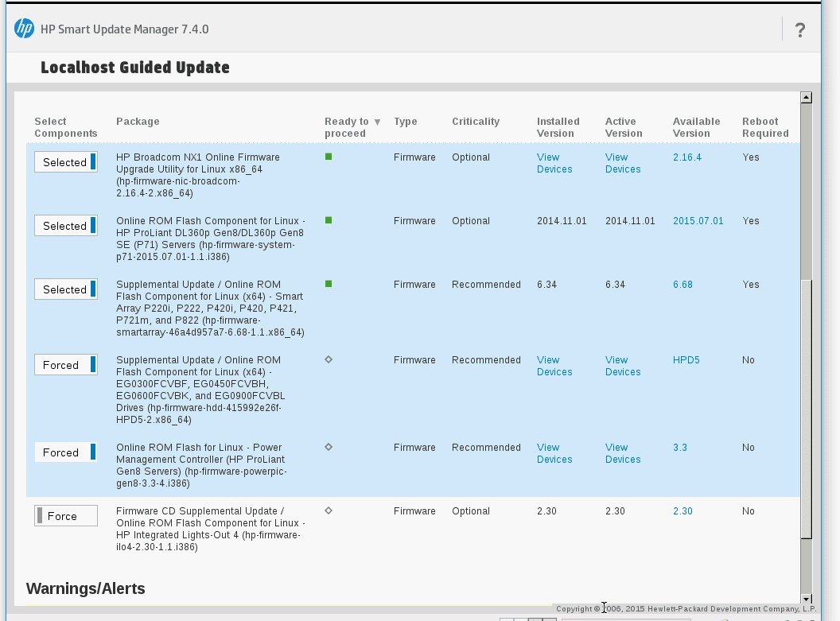Click the Warnings/Alerts heading
This screenshot has height=621, width=840.
point(86,588)
